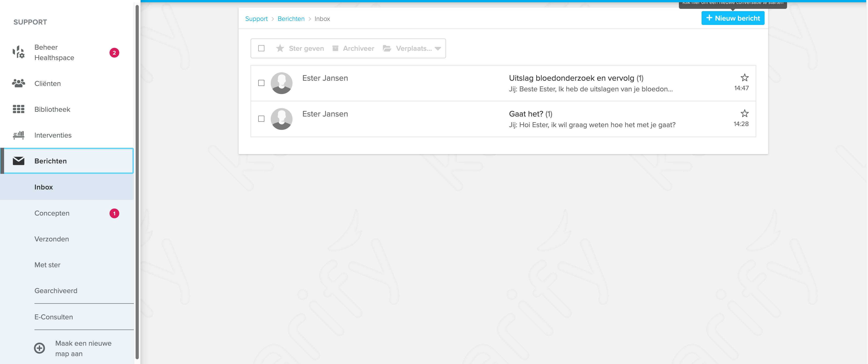This screenshot has height=364, width=868.
Task: Open Beheer Healthspace settings icon
Action: 19,52
